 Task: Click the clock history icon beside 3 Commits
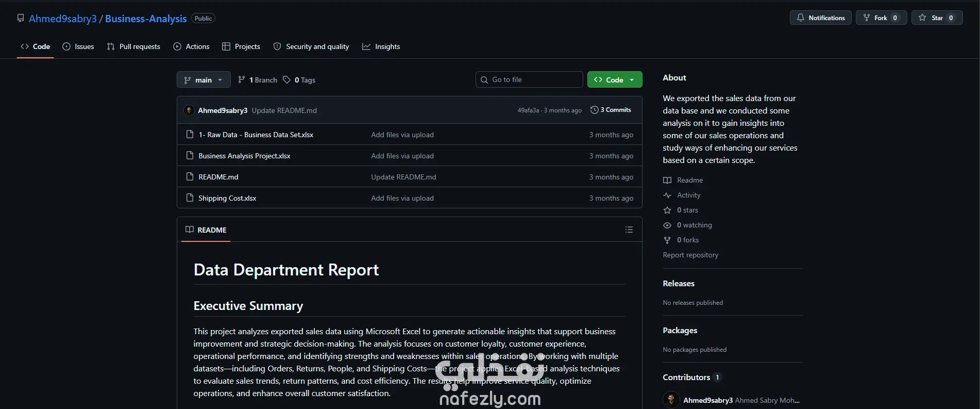point(594,110)
